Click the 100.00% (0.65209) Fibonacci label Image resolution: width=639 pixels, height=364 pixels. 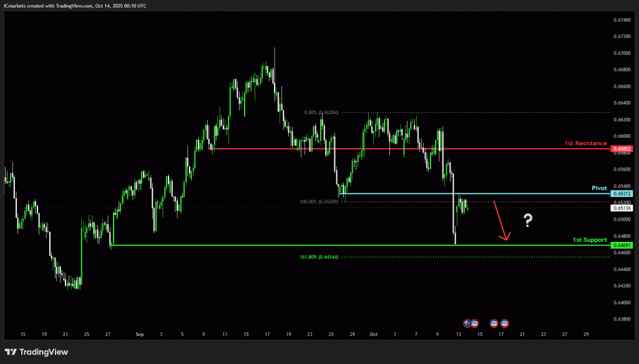[318, 202]
